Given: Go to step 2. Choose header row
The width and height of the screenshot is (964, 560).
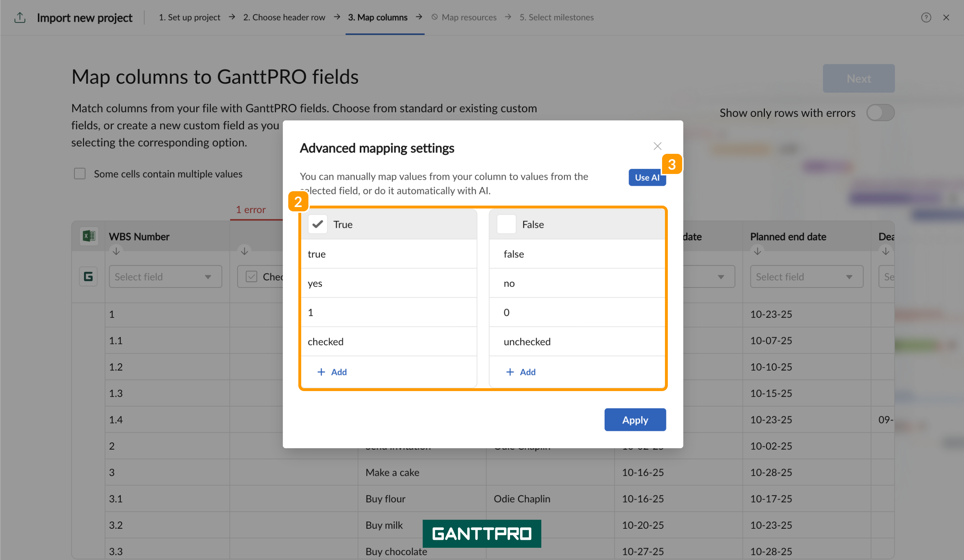Looking at the screenshot, I should click(x=284, y=17).
